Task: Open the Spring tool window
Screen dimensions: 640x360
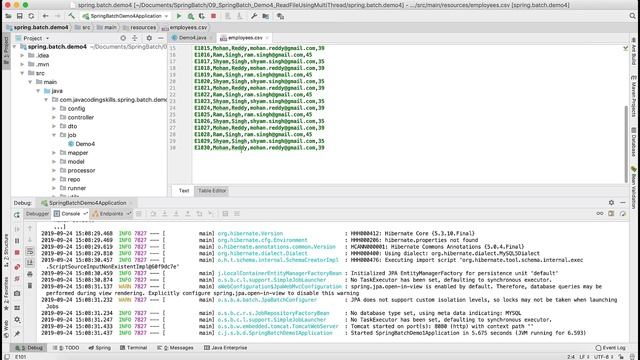Action: point(100,348)
